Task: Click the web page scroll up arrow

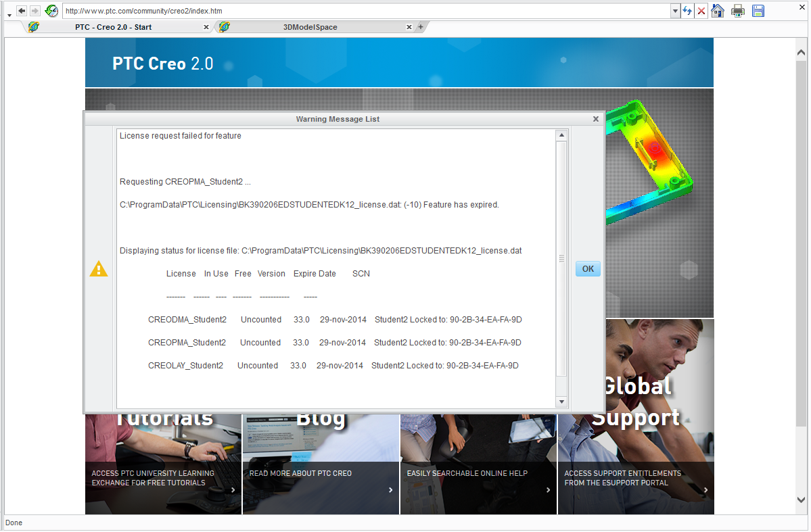Action: tap(801, 52)
